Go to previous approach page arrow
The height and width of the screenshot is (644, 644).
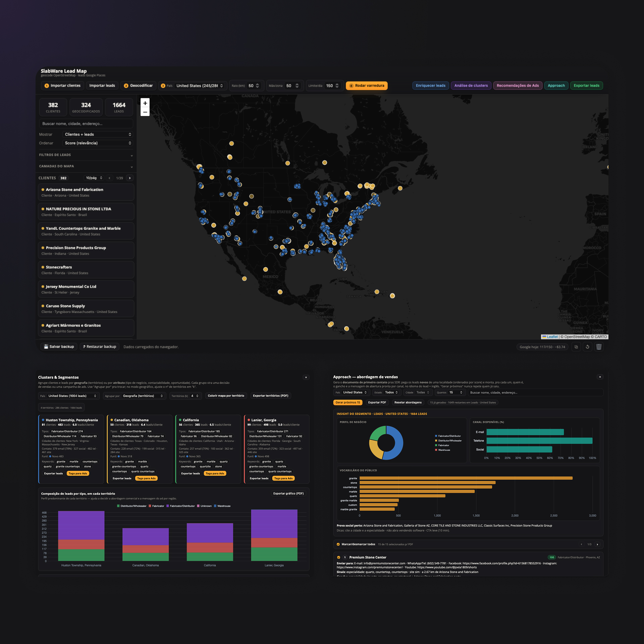pyautogui.click(x=582, y=544)
